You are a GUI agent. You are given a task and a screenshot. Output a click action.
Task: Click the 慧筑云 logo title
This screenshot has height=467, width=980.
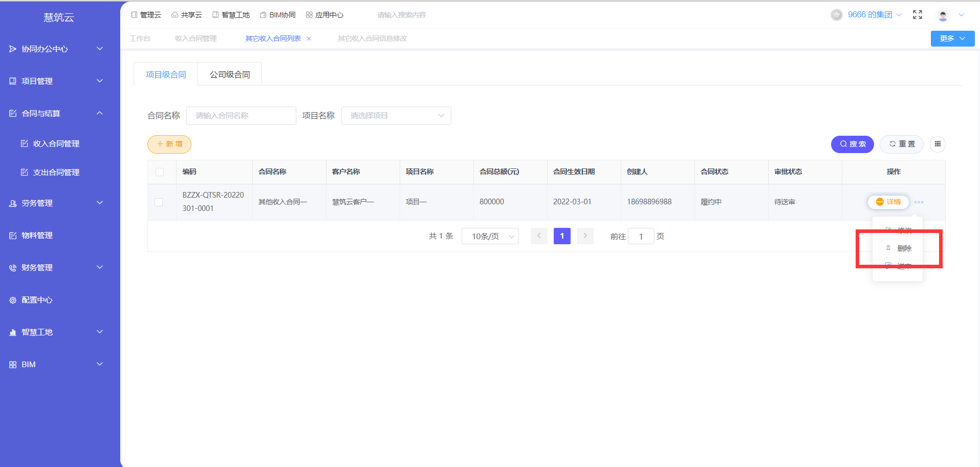59,17
